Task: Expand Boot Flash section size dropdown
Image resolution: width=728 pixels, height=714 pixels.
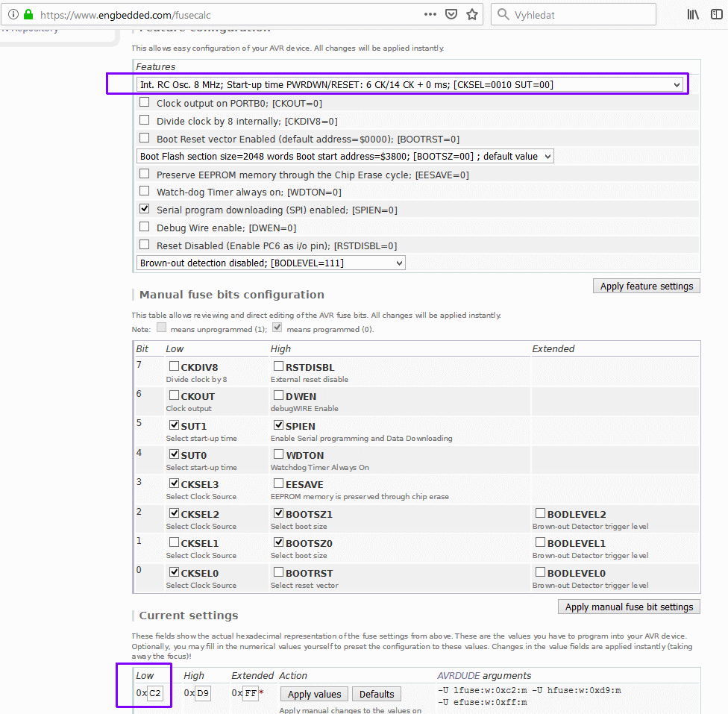Action: point(345,157)
